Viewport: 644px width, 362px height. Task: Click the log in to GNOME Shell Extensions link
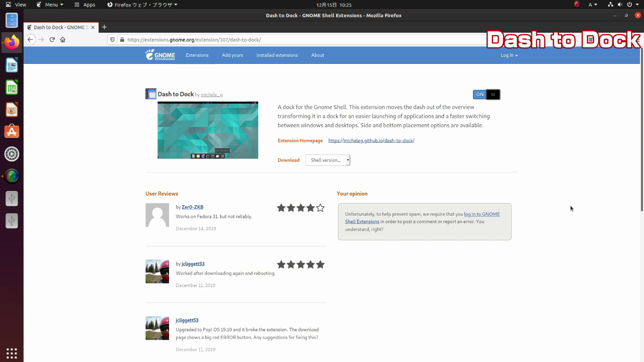[x=481, y=214]
